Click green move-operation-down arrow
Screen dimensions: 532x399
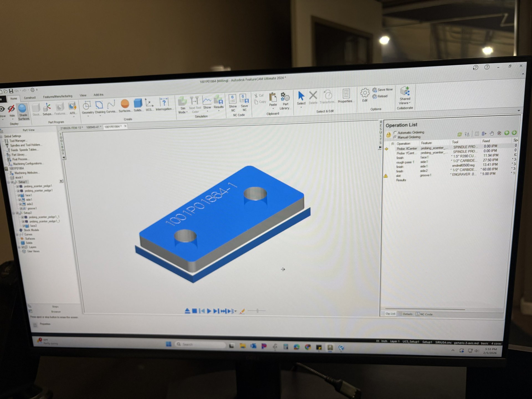tap(514, 133)
